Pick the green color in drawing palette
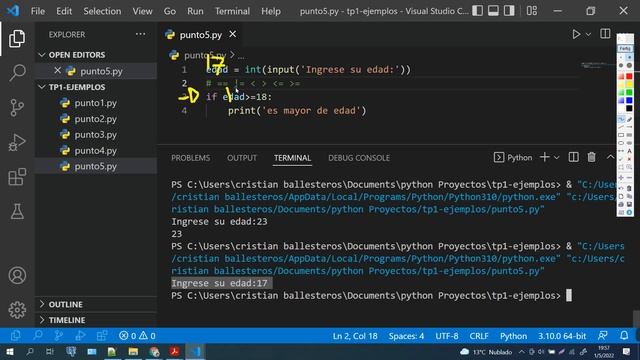640x360 pixels. [x=629, y=92]
